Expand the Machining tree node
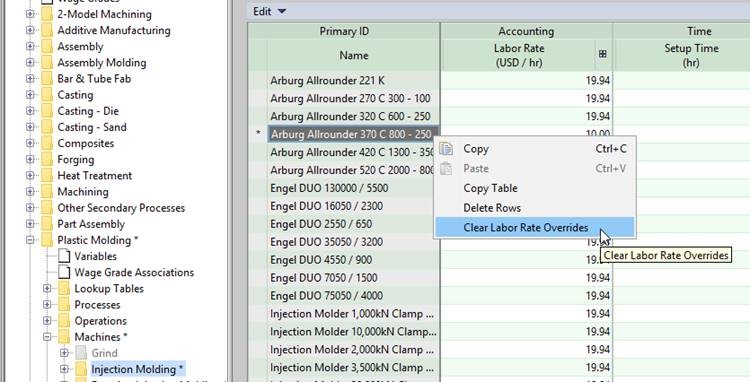The width and height of the screenshot is (750, 382). (x=30, y=192)
